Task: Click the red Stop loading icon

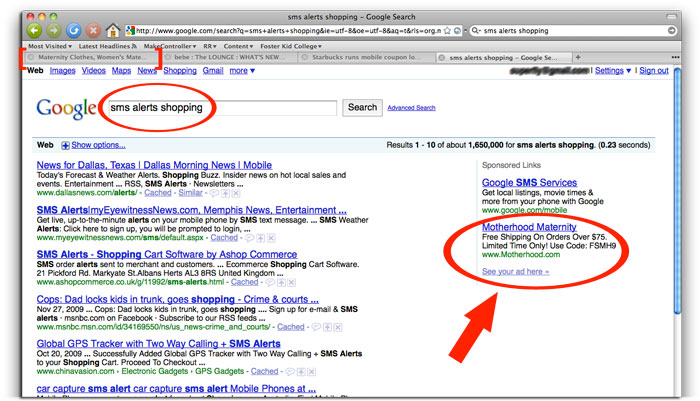Action: pyautogui.click(x=93, y=30)
